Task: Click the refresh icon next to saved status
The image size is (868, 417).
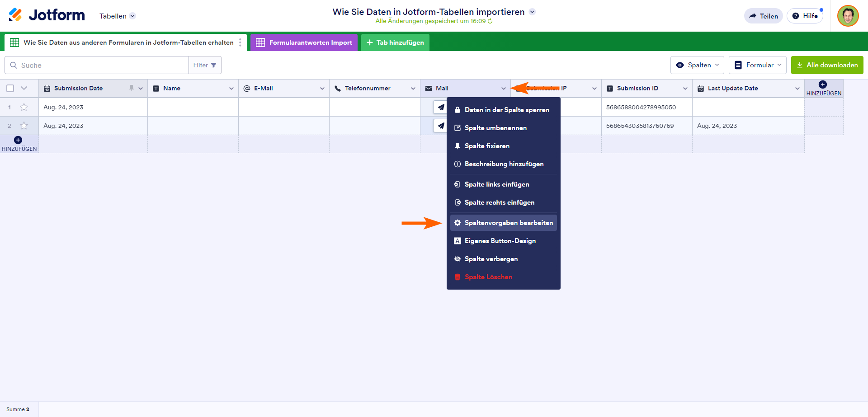Action: point(490,21)
